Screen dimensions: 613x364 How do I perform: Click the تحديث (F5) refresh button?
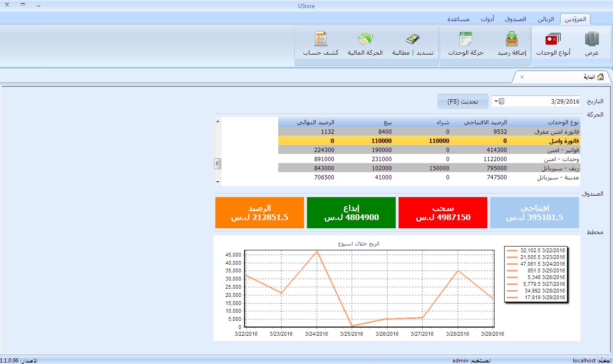[463, 101]
